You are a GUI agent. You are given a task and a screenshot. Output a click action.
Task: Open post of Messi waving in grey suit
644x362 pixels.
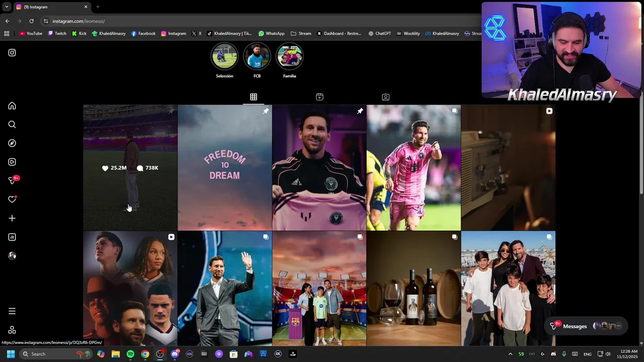(225, 289)
